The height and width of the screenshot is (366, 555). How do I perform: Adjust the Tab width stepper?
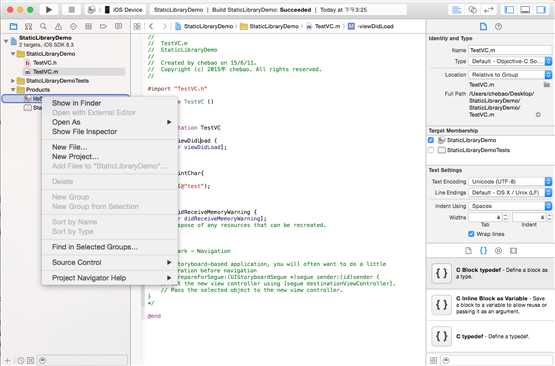click(507, 217)
